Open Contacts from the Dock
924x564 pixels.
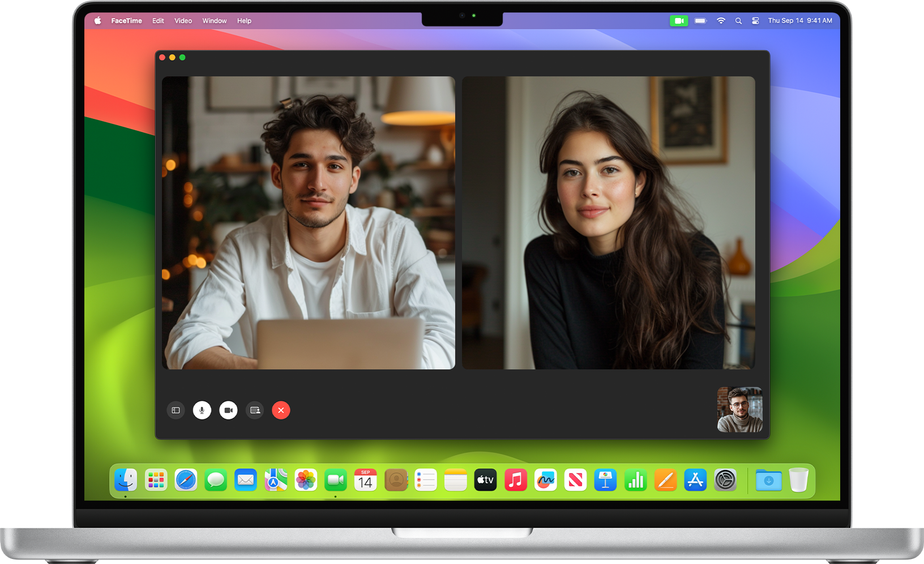[396, 480]
